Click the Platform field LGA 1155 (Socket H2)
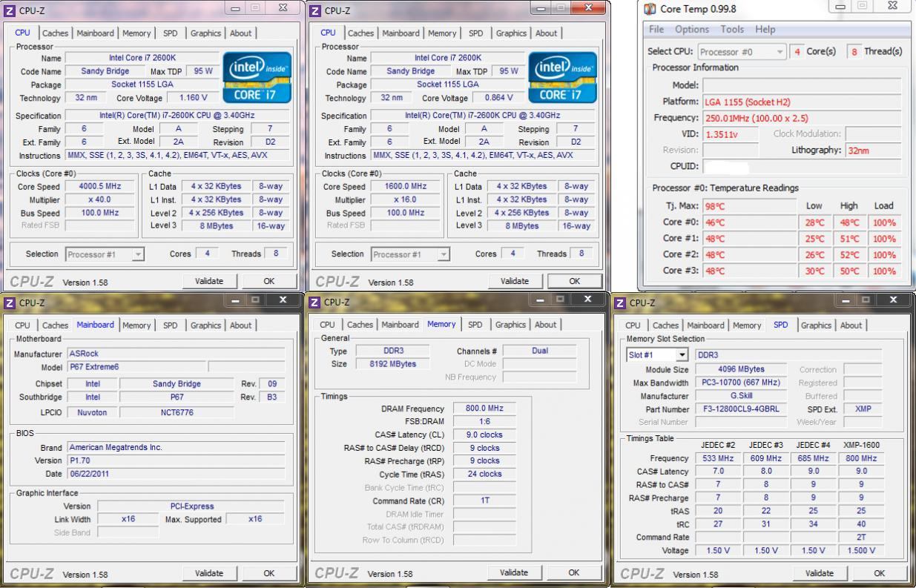Image resolution: width=916 pixels, height=588 pixels. pyautogui.click(x=802, y=102)
